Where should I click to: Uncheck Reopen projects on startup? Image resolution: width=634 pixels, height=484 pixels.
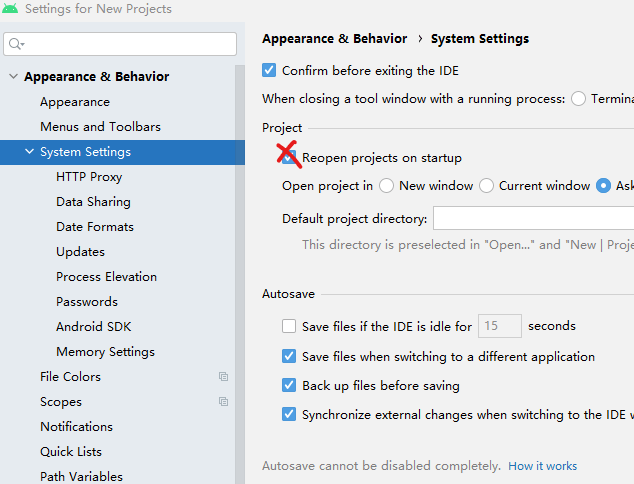[289, 157]
